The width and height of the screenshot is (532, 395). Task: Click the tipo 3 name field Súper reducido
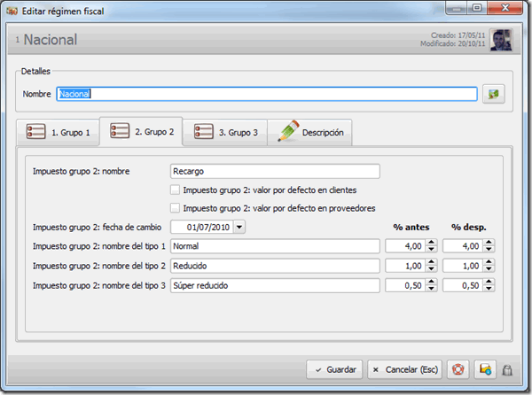click(275, 285)
